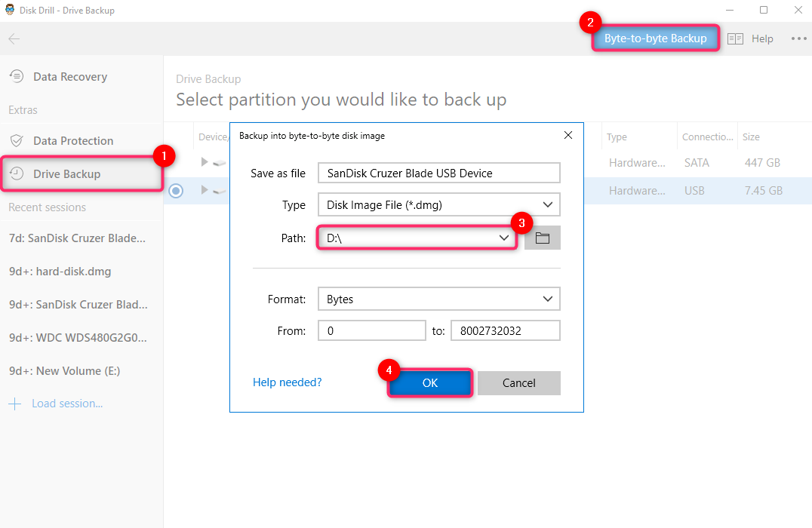Minimize the Disk Drill window

point(730,10)
